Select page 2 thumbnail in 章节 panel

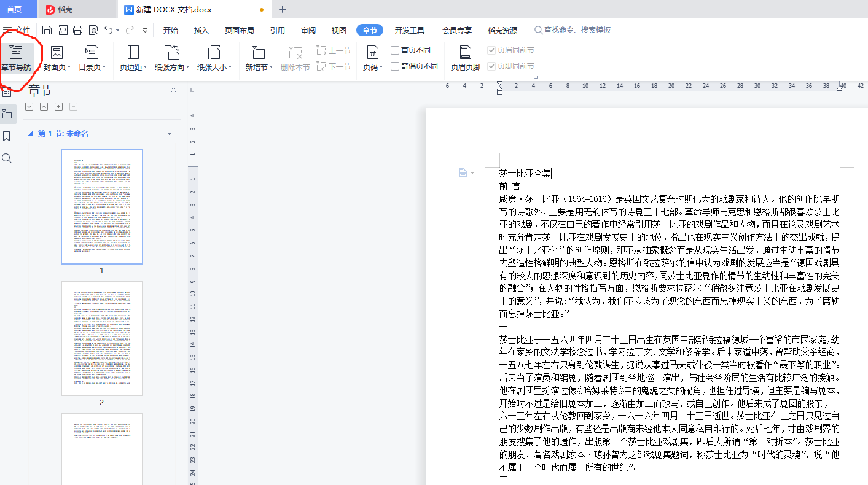pyautogui.click(x=102, y=338)
